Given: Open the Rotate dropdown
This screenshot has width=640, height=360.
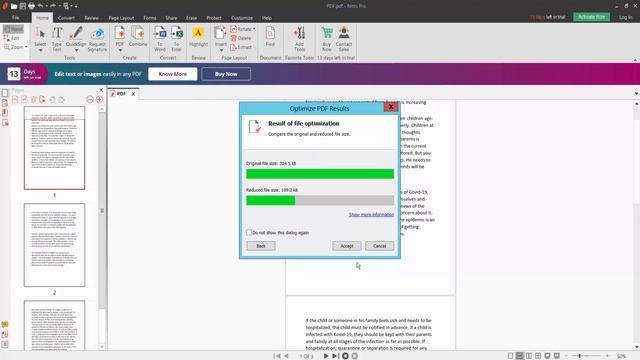Looking at the screenshot, I should tap(254, 29).
